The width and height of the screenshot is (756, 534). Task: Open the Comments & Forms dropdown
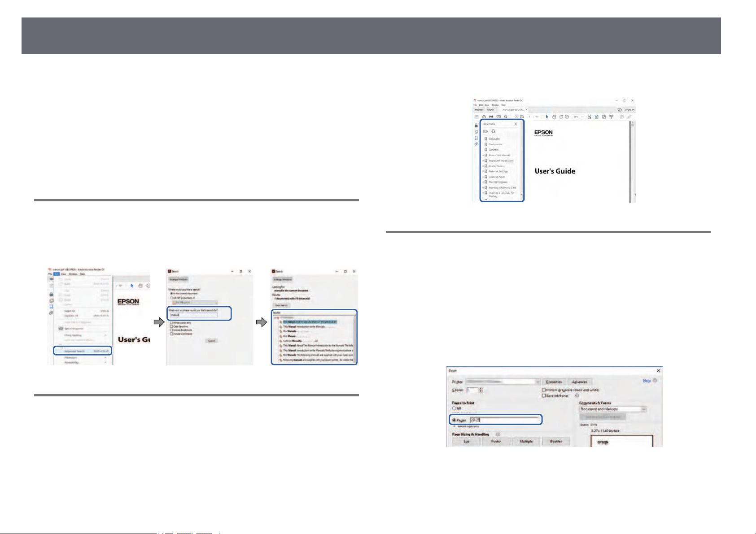[x=613, y=409]
